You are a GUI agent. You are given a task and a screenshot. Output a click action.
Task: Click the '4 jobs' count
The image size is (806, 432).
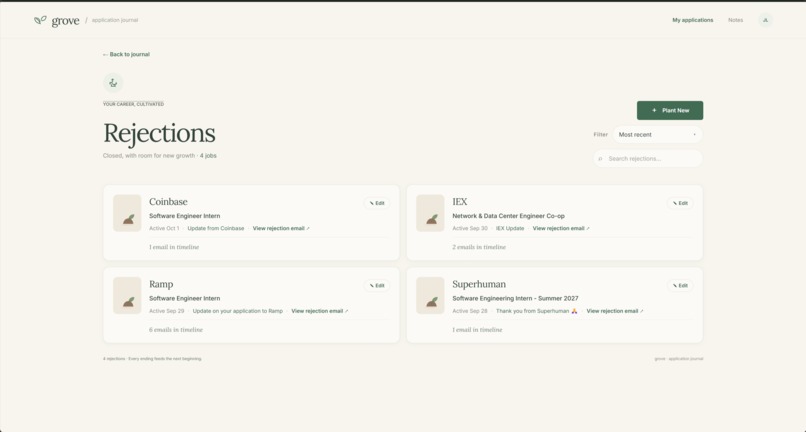[208, 156]
